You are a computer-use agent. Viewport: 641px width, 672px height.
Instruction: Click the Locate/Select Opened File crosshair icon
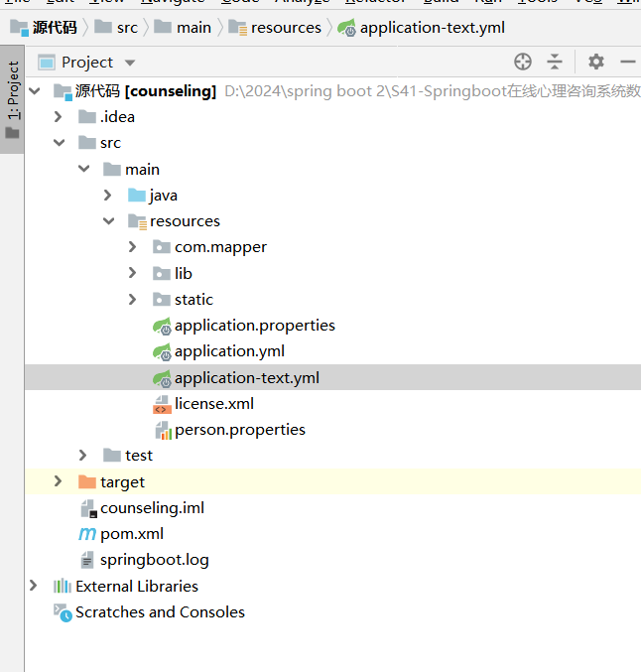click(x=523, y=62)
